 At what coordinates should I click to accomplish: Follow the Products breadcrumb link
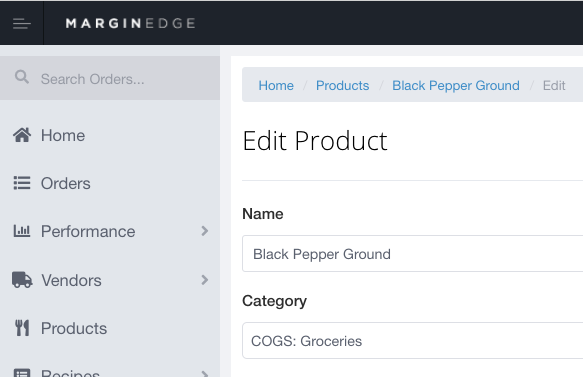[342, 86]
